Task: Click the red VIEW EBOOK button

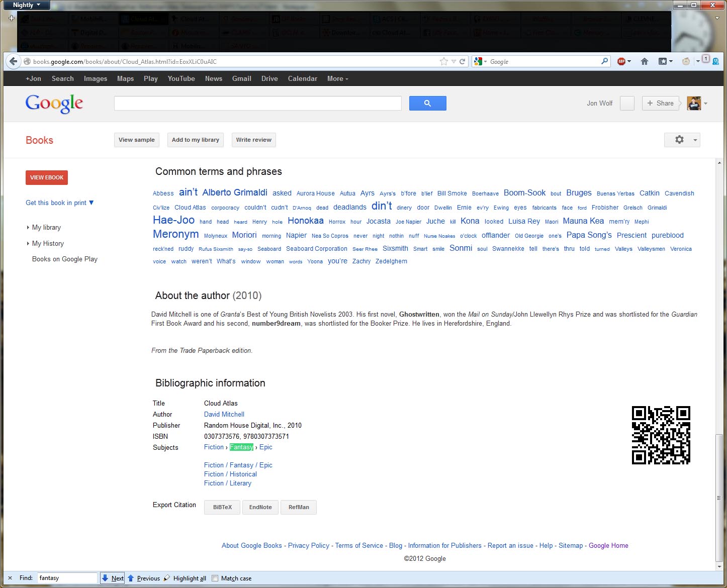Action: [x=47, y=177]
